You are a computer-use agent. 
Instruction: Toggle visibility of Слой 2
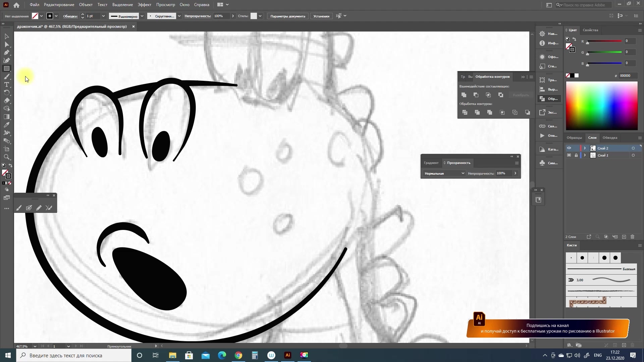tap(569, 148)
